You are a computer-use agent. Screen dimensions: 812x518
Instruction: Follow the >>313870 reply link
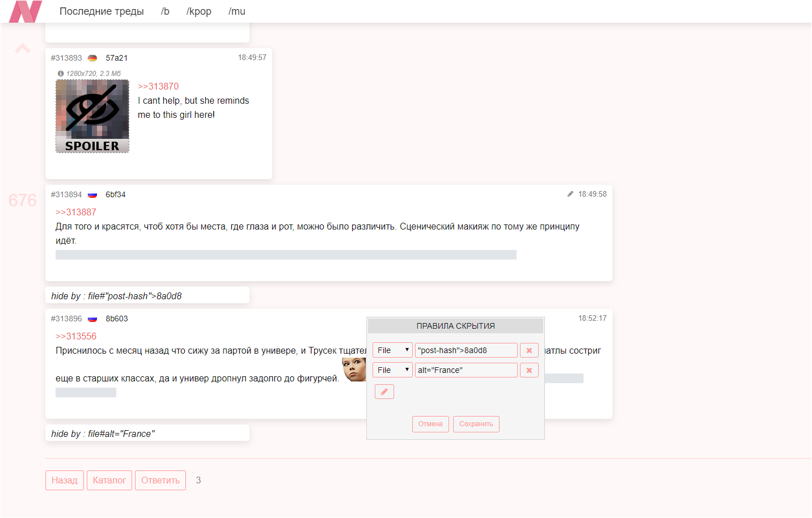click(x=158, y=86)
